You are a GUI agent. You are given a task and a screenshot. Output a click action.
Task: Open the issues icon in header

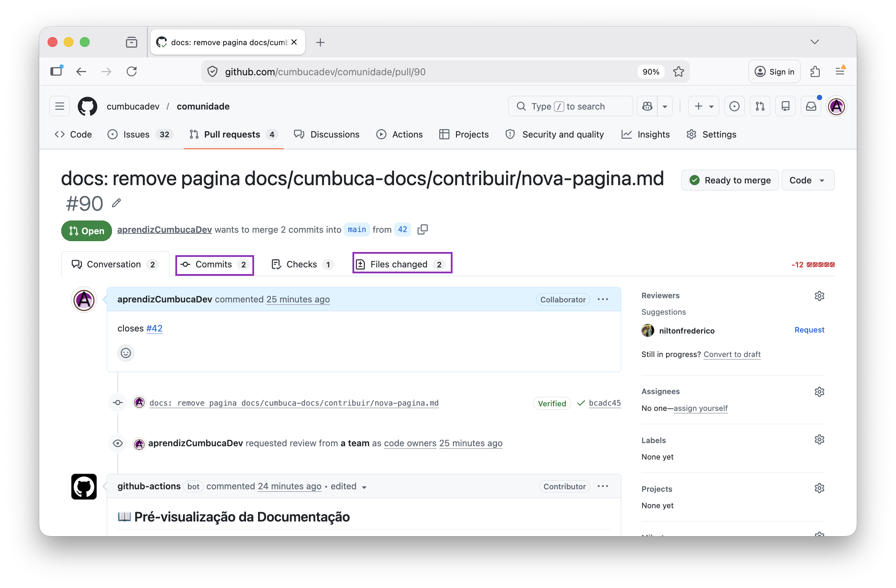pyautogui.click(x=734, y=106)
